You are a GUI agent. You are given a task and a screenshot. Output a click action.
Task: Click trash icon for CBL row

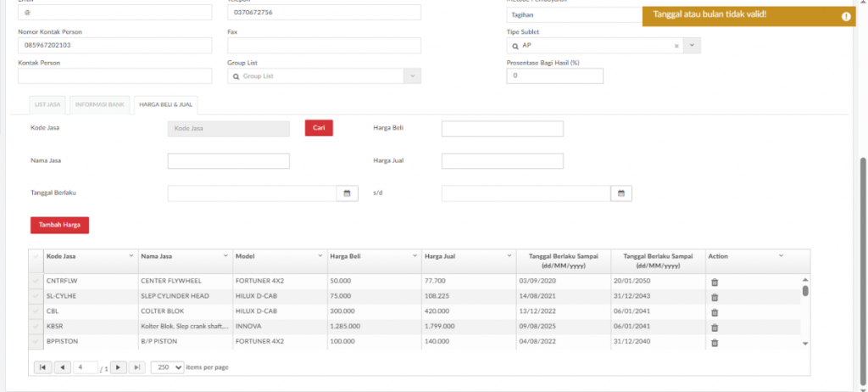point(714,312)
